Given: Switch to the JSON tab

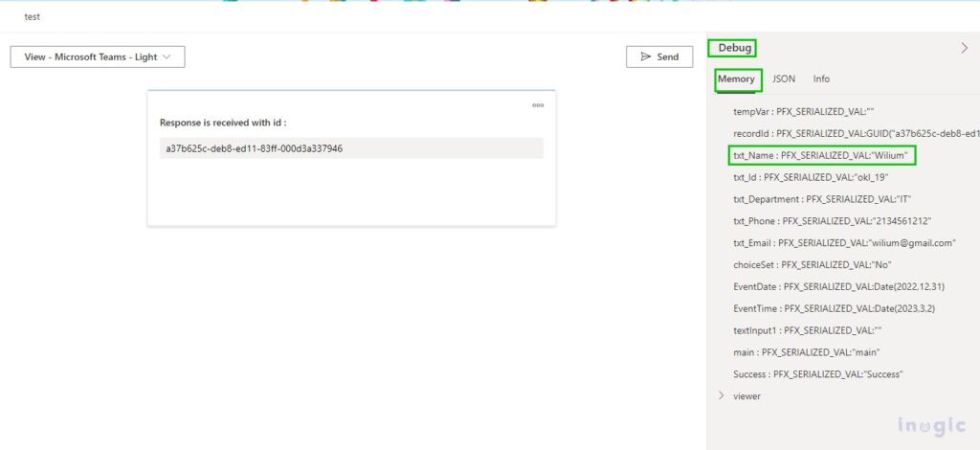Looking at the screenshot, I should 784,79.
